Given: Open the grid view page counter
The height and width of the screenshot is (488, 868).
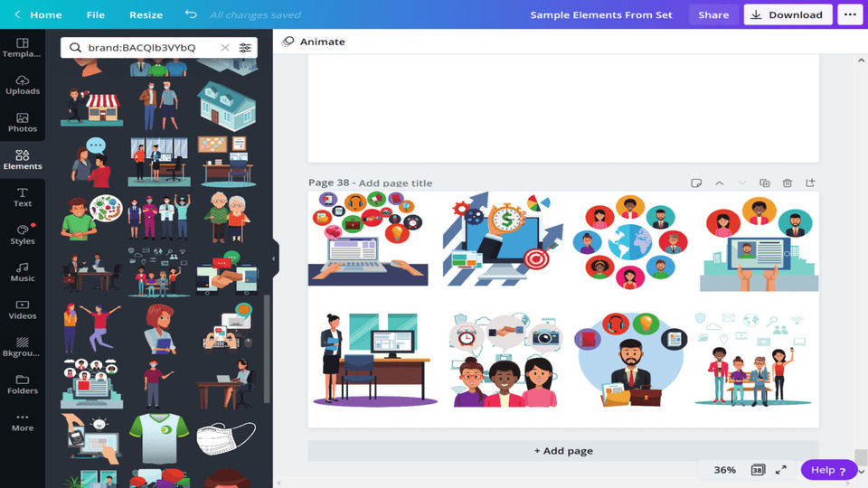Looking at the screenshot, I should tap(758, 470).
